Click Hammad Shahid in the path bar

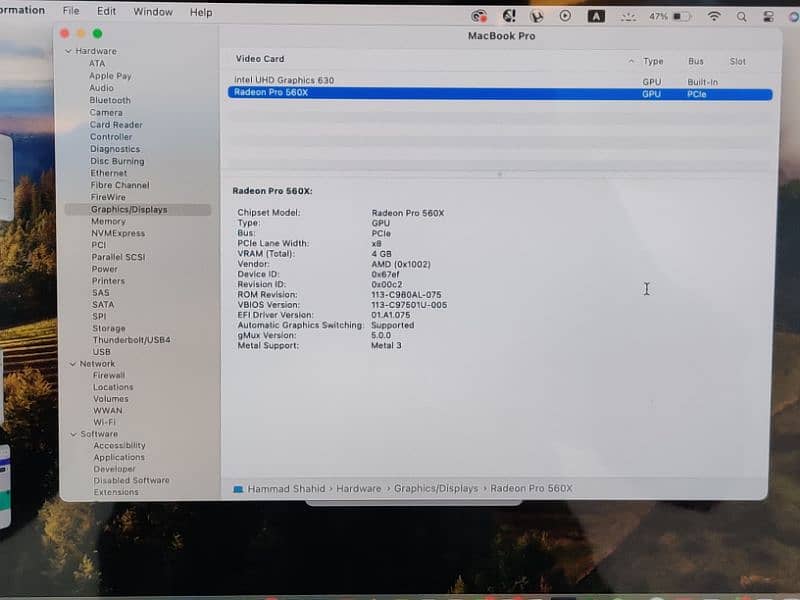pos(287,489)
